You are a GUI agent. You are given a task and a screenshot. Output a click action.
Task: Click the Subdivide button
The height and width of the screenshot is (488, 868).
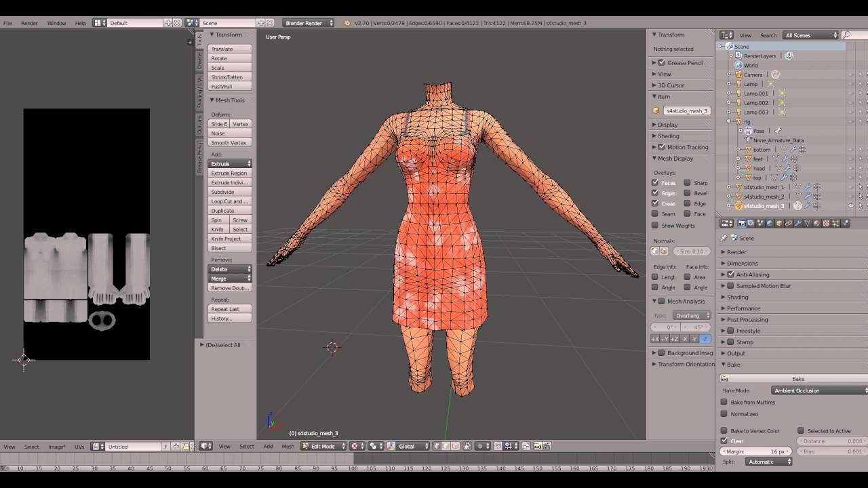pyautogui.click(x=230, y=192)
